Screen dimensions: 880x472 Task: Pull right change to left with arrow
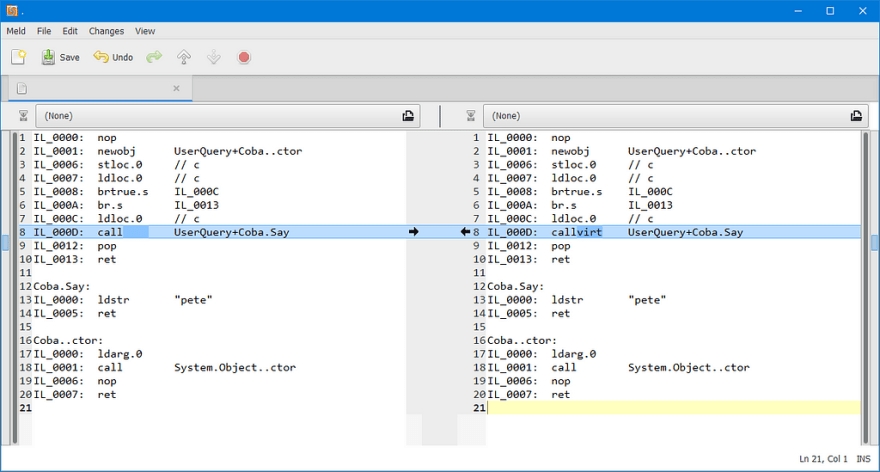[465, 232]
